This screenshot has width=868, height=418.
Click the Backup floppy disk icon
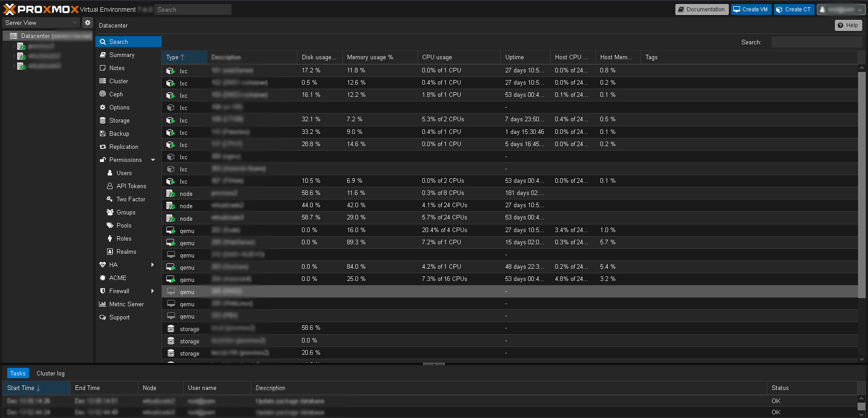103,133
